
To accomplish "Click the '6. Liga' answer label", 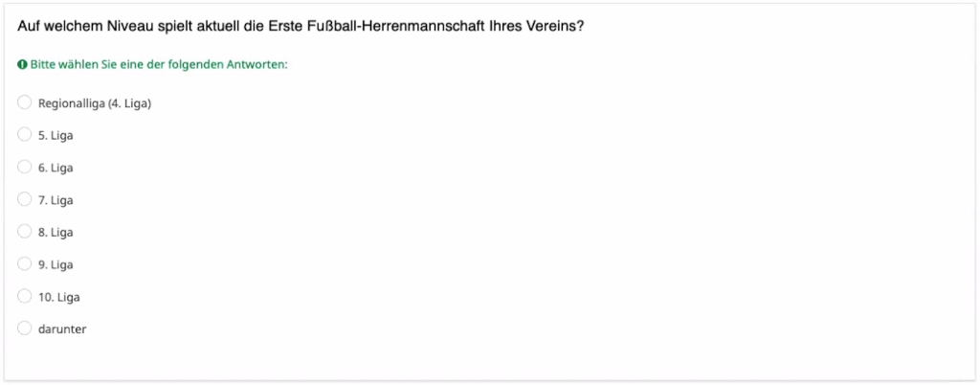I will (56, 168).
